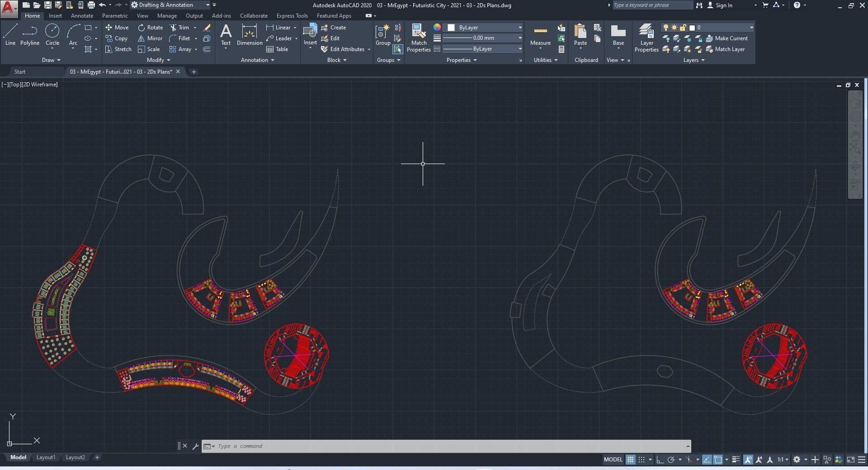Select the Circle tool
This screenshot has height=470, width=868.
point(52,35)
